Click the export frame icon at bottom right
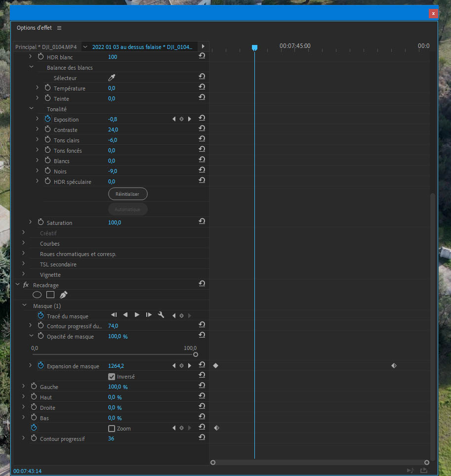 (424, 471)
